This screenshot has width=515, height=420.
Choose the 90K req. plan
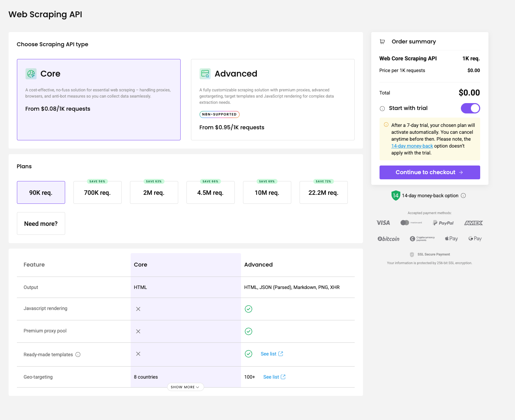coord(41,192)
